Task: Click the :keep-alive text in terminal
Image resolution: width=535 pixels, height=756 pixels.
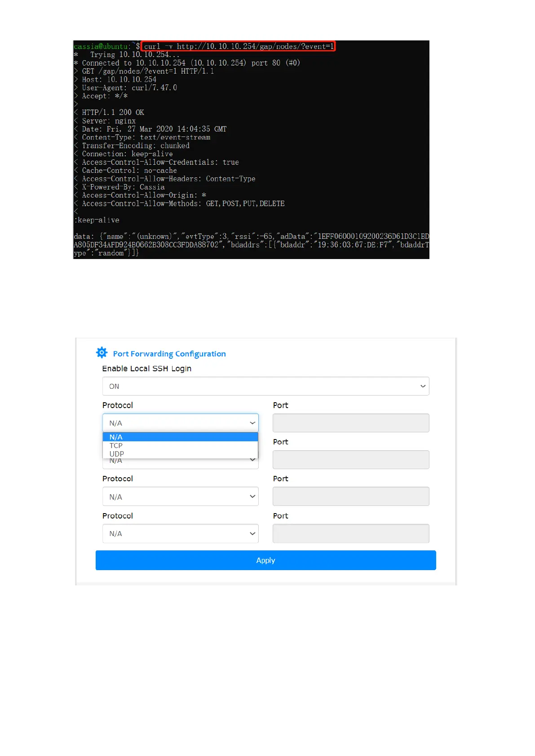Action: (x=97, y=220)
